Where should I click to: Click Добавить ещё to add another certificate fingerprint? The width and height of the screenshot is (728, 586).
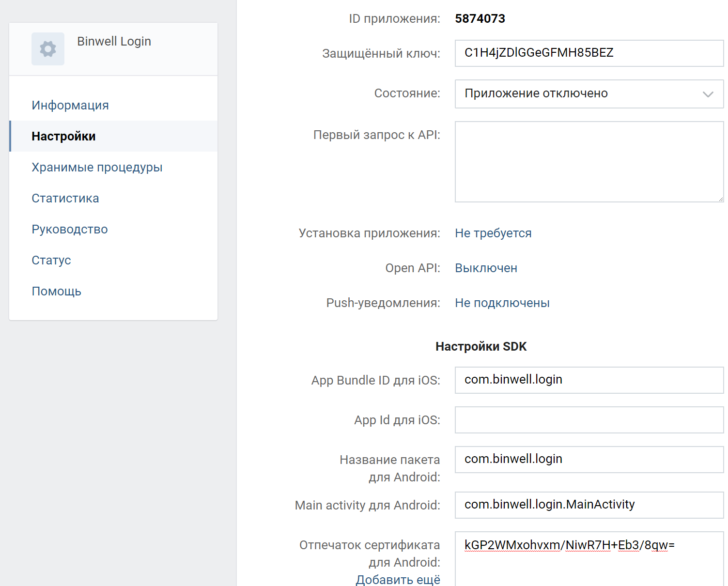(398, 579)
